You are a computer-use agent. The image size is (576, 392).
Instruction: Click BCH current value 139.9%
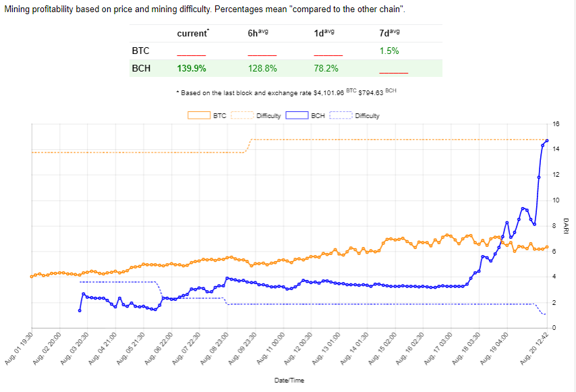pyautogui.click(x=192, y=68)
